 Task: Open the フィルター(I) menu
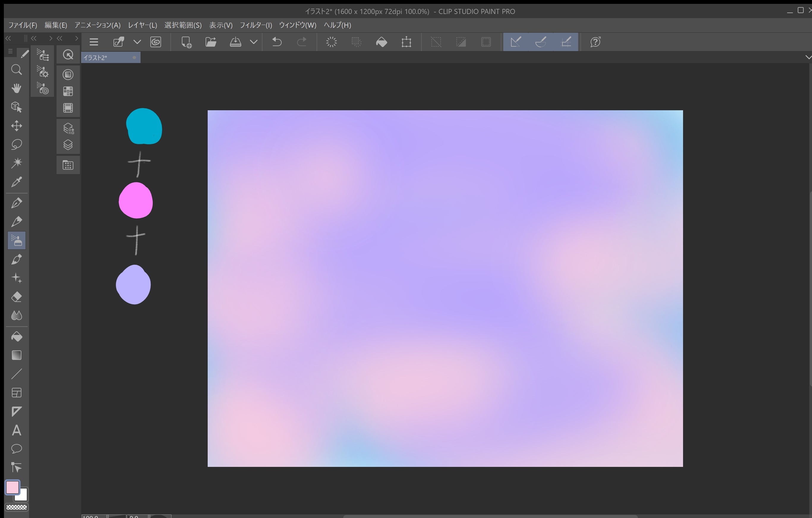click(256, 25)
